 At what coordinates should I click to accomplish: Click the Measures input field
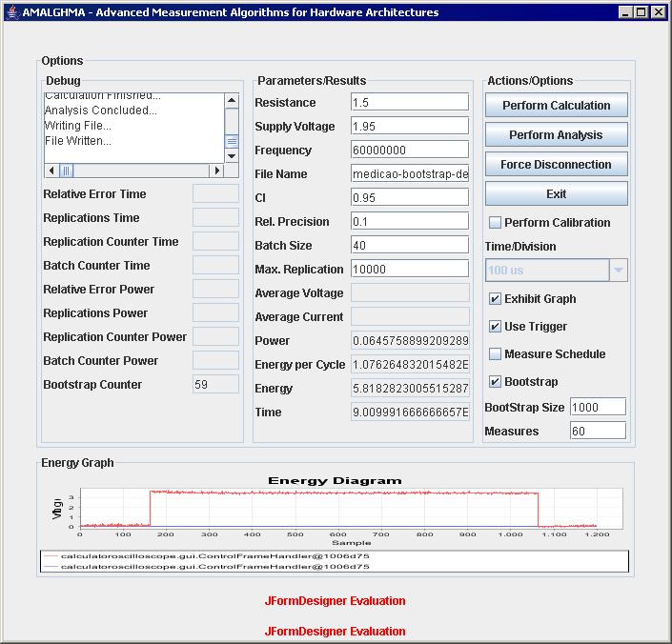click(598, 431)
